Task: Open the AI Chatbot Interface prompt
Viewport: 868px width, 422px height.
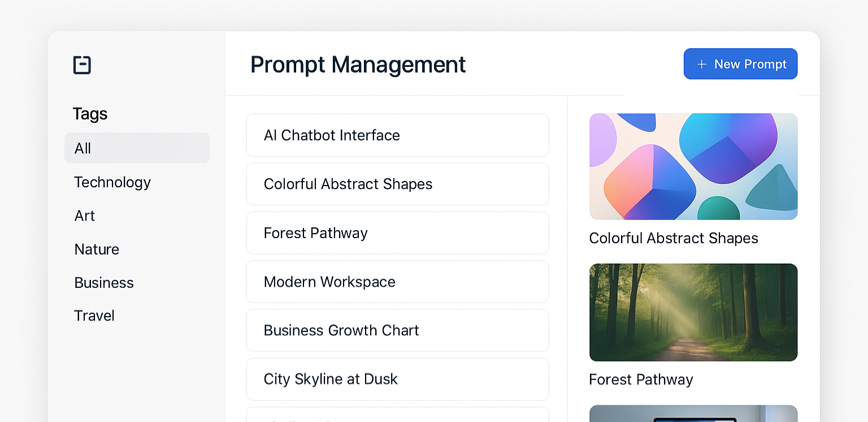Action: [x=398, y=135]
